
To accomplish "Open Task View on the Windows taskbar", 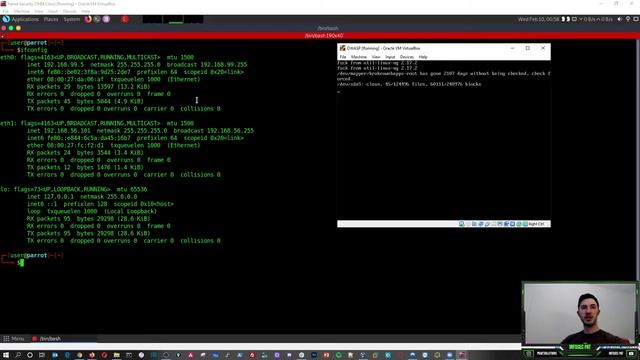I will coord(42,355).
